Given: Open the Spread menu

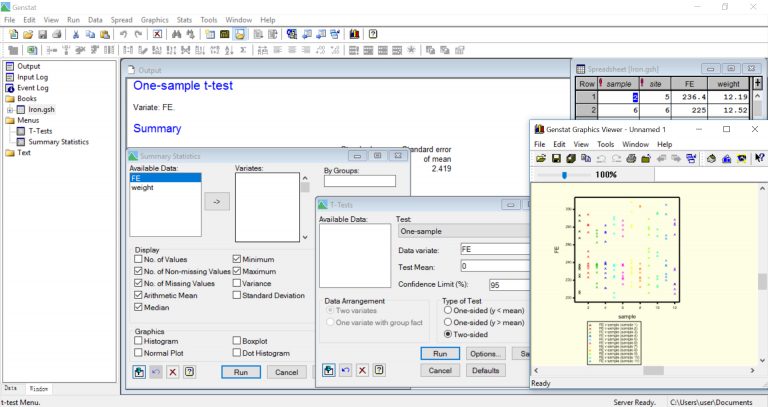Looking at the screenshot, I should click(121, 20).
